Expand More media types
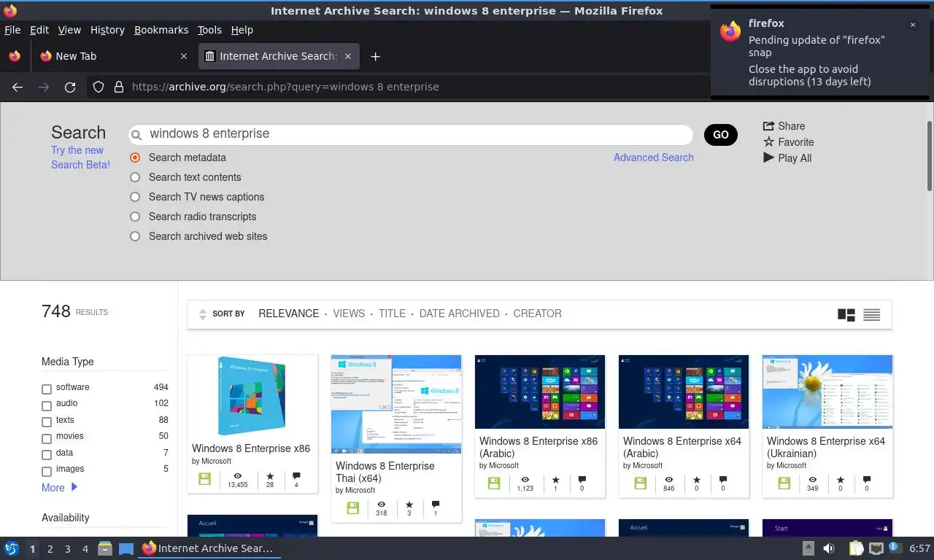 pos(59,488)
